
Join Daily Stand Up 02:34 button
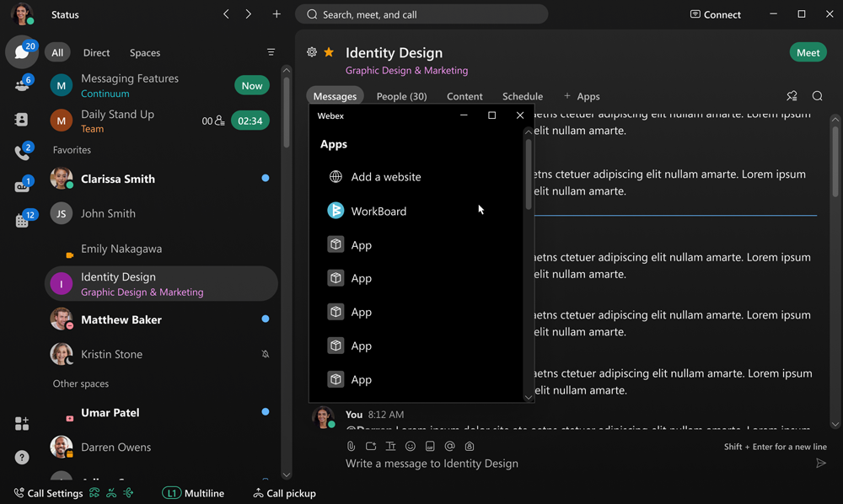click(250, 121)
